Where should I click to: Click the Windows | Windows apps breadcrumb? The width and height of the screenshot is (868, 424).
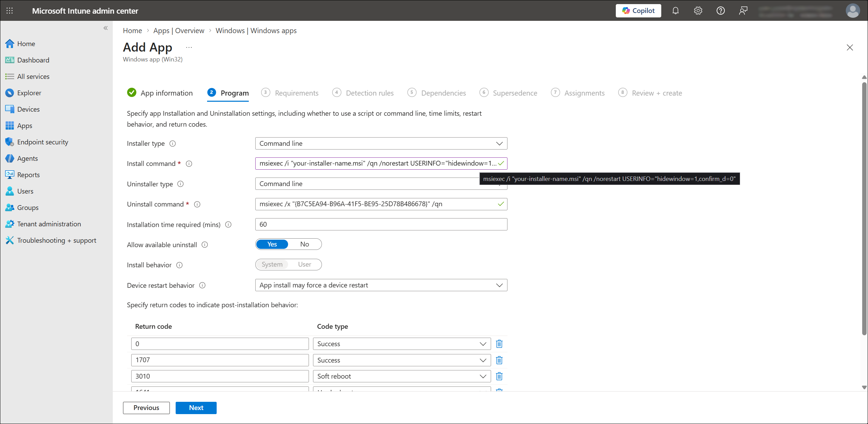(256, 31)
